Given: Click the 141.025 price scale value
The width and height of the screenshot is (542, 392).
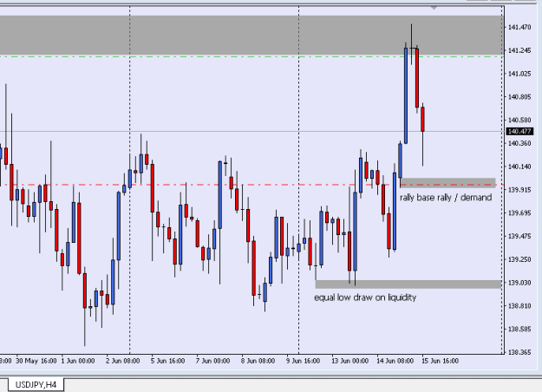Looking at the screenshot, I should 519,74.
